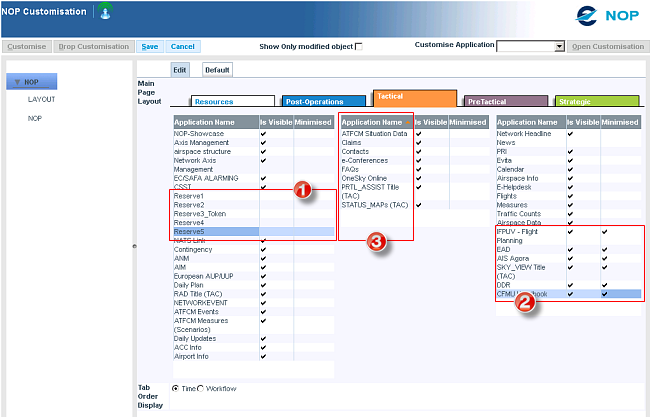Click the side panel splitter handle
This screenshot has width=650, height=417.
tap(135, 245)
